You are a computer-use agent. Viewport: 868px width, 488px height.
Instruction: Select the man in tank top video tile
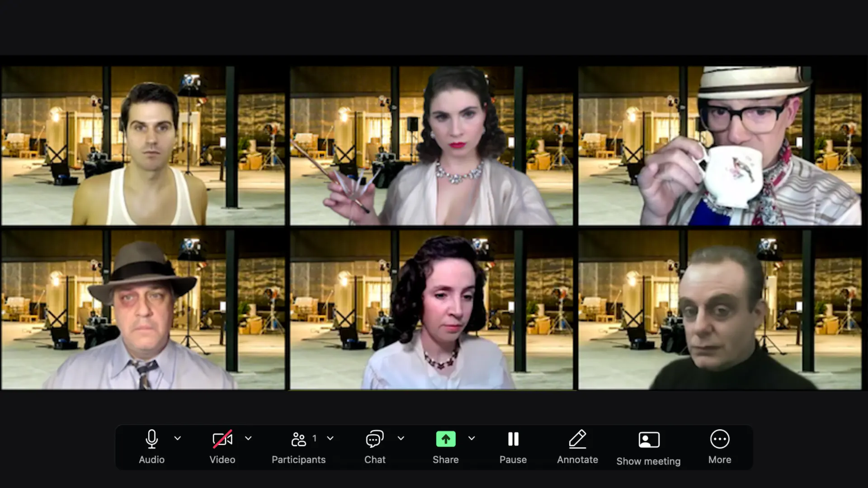(x=143, y=146)
